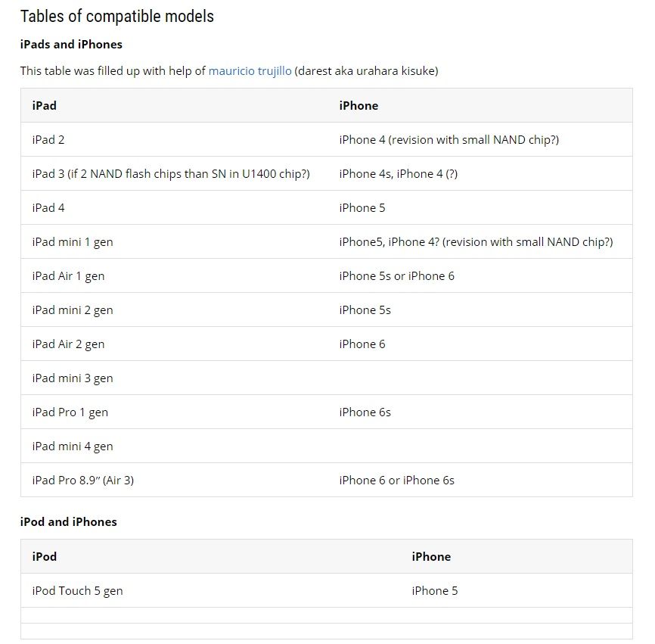
Task: Select the 'iPod Touch 5 gen' cell
Action: coord(77,591)
